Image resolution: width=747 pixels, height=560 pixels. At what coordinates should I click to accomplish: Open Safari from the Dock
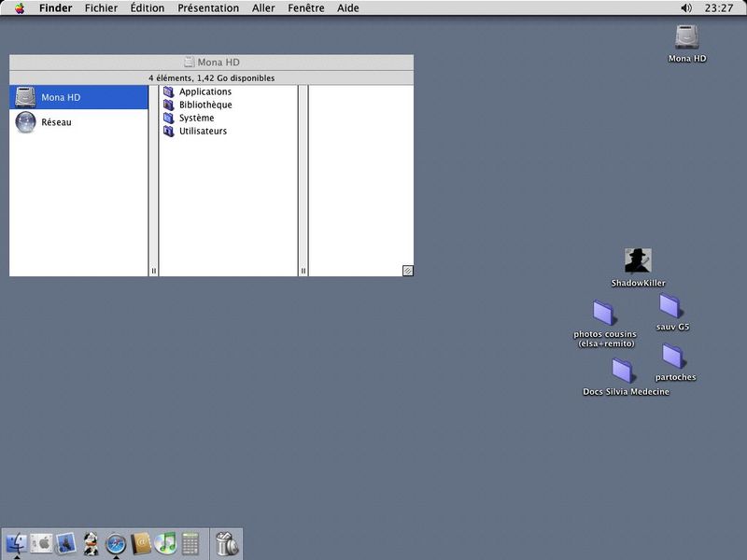click(x=116, y=544)
